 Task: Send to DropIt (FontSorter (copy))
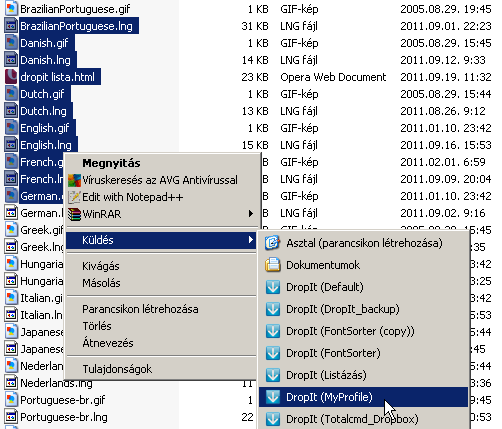tap(364, 331)
